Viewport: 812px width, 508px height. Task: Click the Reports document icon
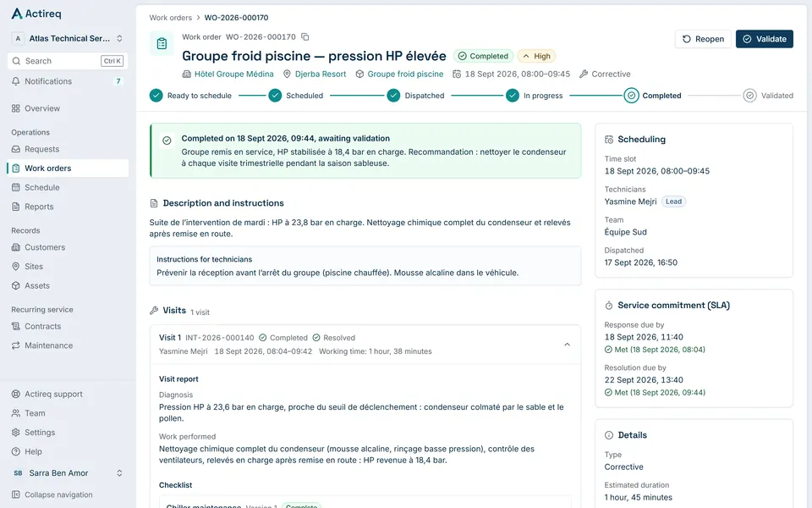[x=16, y=207]
